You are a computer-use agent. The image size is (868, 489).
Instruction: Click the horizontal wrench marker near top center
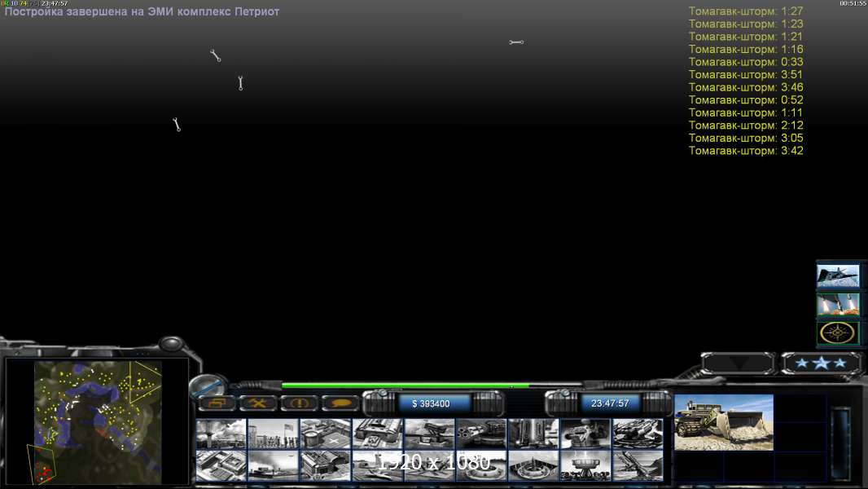(x=516, y=42)
